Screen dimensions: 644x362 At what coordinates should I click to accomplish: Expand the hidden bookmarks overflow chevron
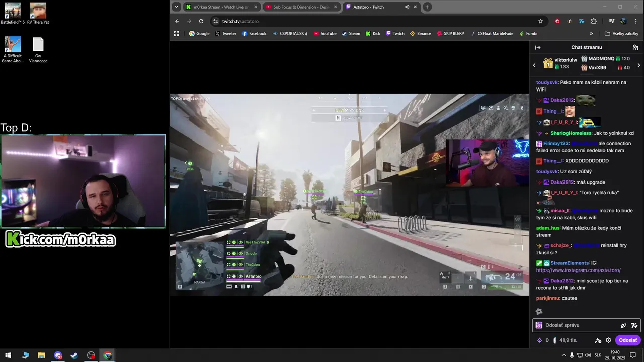tap(591, 34)
